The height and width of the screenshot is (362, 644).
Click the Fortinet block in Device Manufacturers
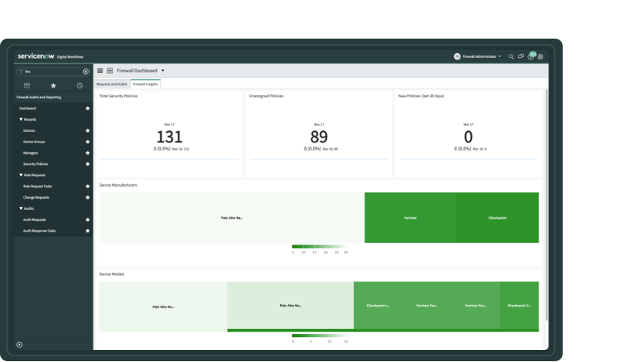(410, 218)
